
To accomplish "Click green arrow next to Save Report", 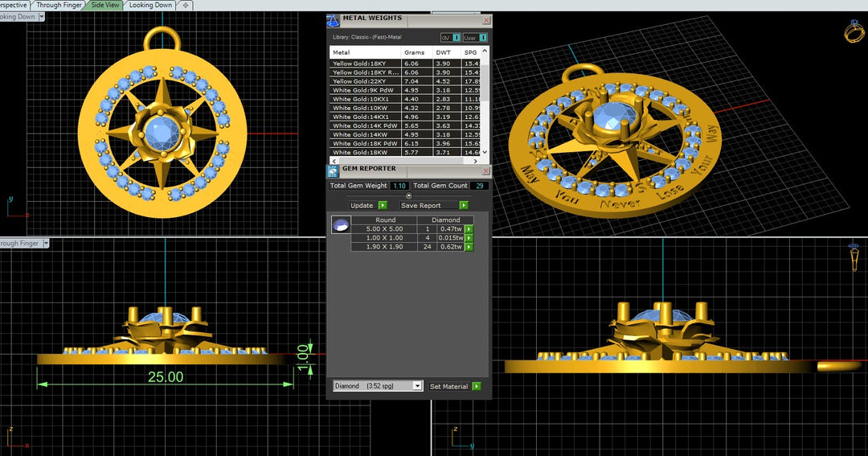I will (464, 205).
